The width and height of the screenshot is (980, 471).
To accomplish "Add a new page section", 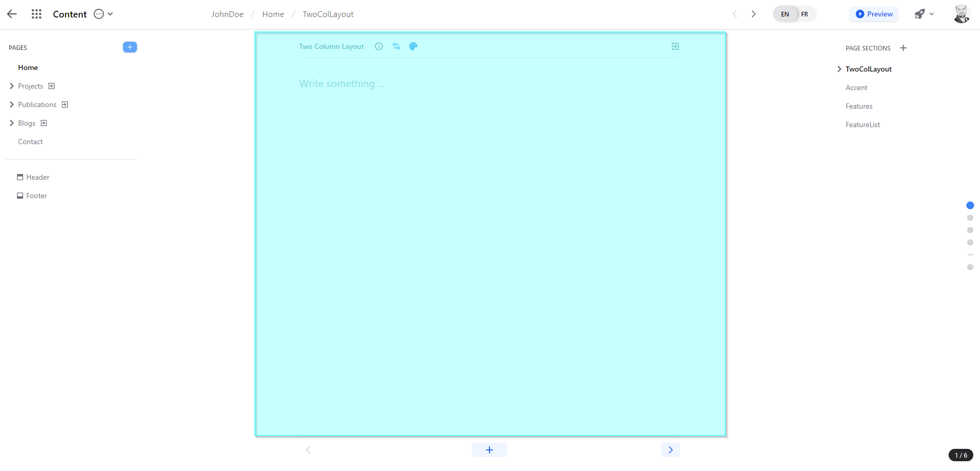I will click(903, 48).
